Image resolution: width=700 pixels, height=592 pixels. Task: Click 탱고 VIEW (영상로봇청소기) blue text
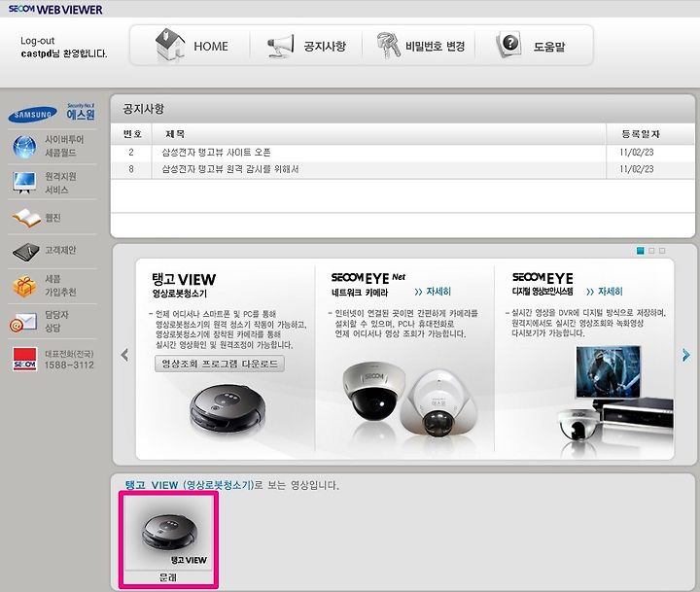tap(189, 485)
